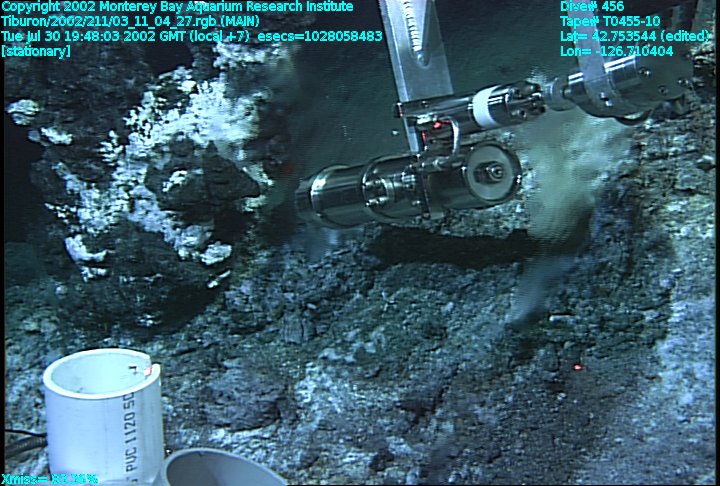
Task: Click the 'Dive# 456' overlay text
Action: [x=592, y=6]
